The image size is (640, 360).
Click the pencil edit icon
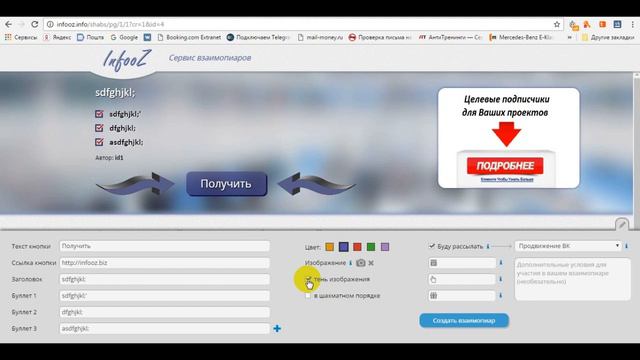tap(622, 224)
